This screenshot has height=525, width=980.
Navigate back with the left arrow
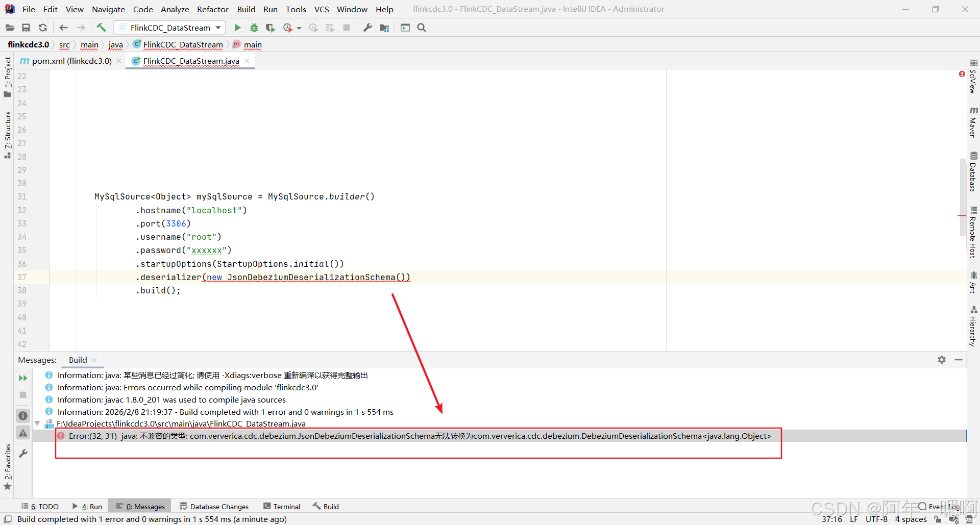pos(63,28)
